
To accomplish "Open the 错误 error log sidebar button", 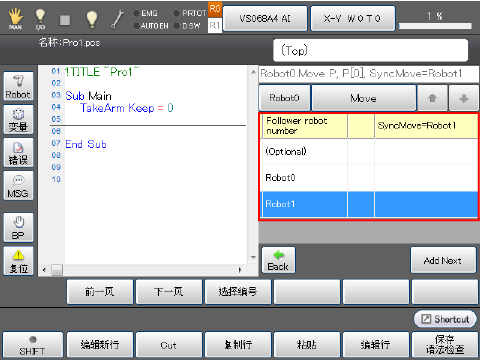I will click(x=18, y=153).
